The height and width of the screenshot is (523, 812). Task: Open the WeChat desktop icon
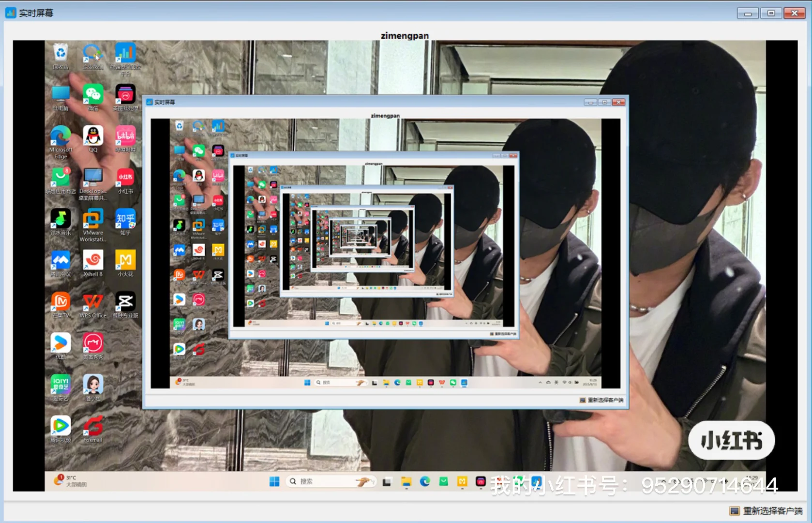(x=93, y=94)
